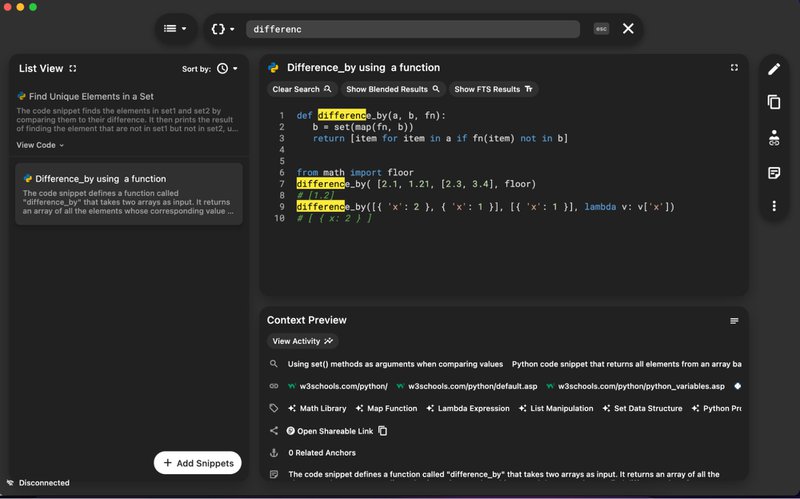This screenshot has height=499, width=800.
Task: Open the related people icon in sidebar
Action: (773, 138)
